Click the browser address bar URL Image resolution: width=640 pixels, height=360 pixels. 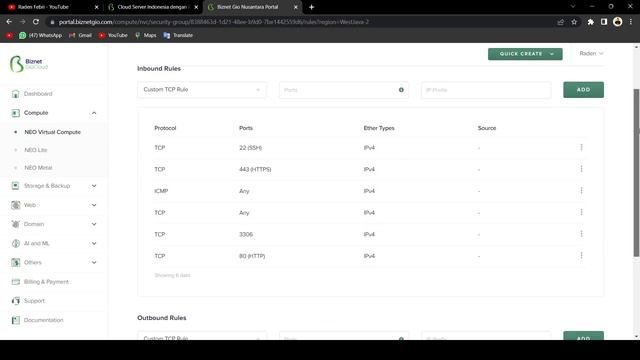tap(214, 22)
